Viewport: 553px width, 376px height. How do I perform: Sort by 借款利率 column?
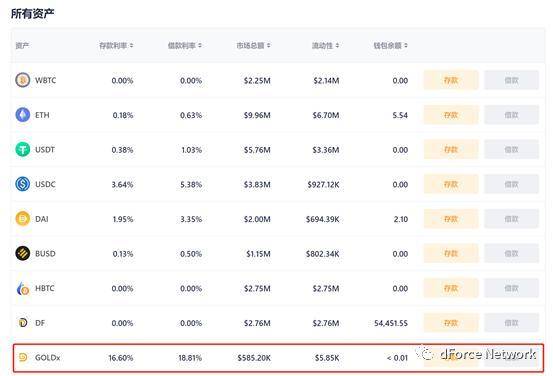tap(184, 46)
